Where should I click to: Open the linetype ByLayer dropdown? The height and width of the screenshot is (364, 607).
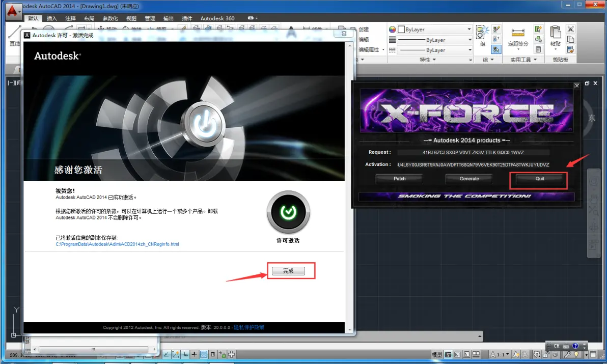(x=470, y=50)
